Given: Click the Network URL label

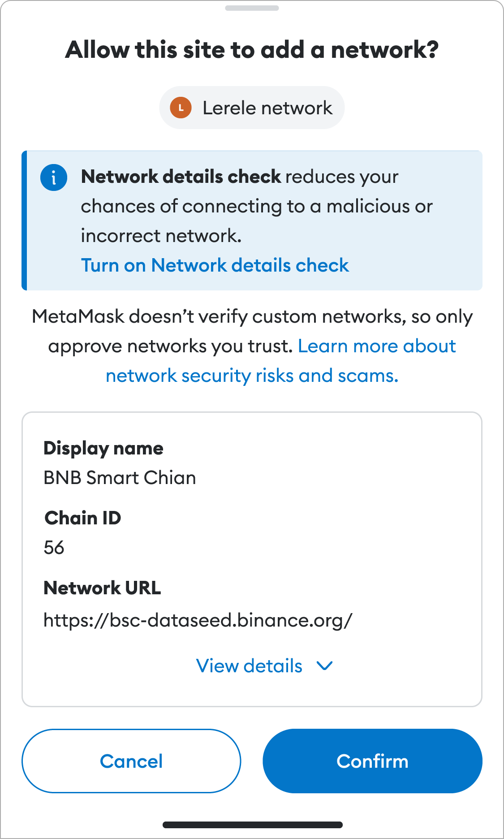Looking at the screenshot, I should point(102,588).
